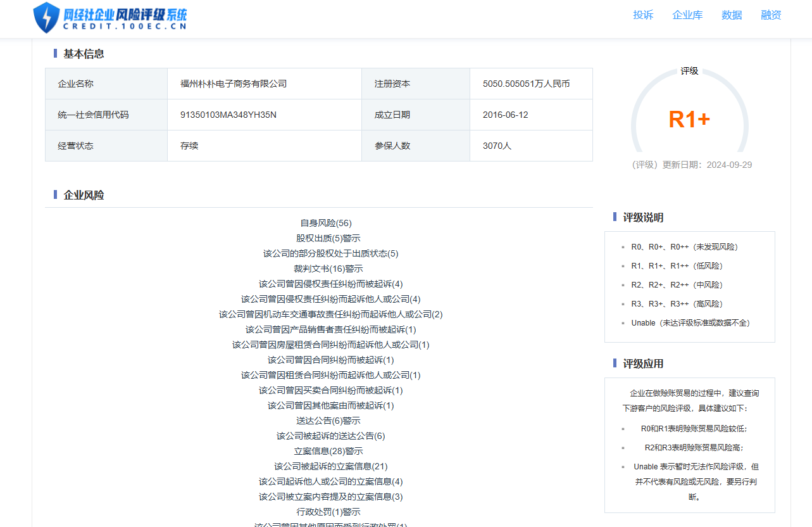
Task: Click the Unable (未达评级标准或数据不全) item
Action: coord(690,323)
